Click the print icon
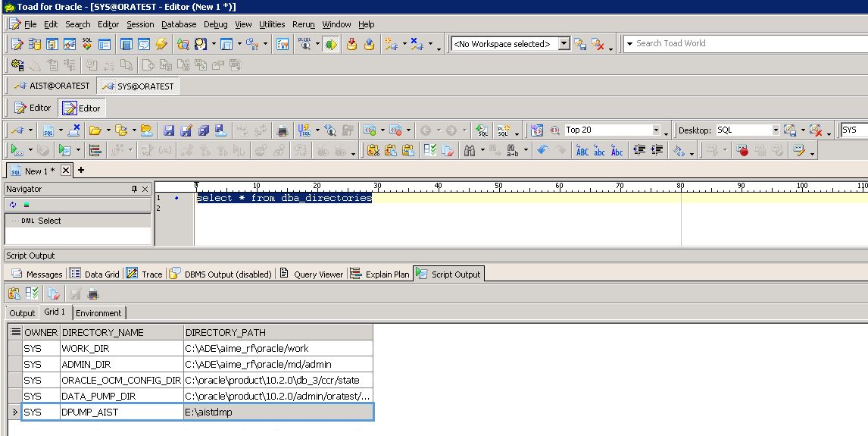This screenshot has width=868, height=436. point(283,130)
